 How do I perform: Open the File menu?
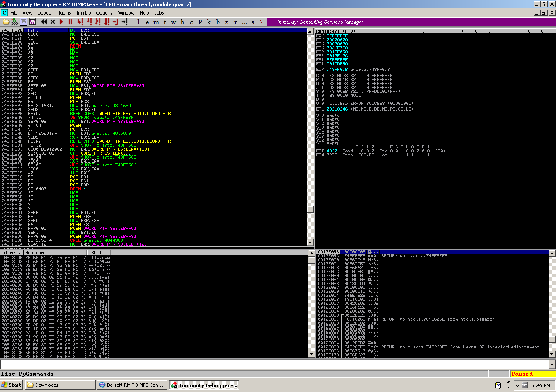[x=14, y=13]
